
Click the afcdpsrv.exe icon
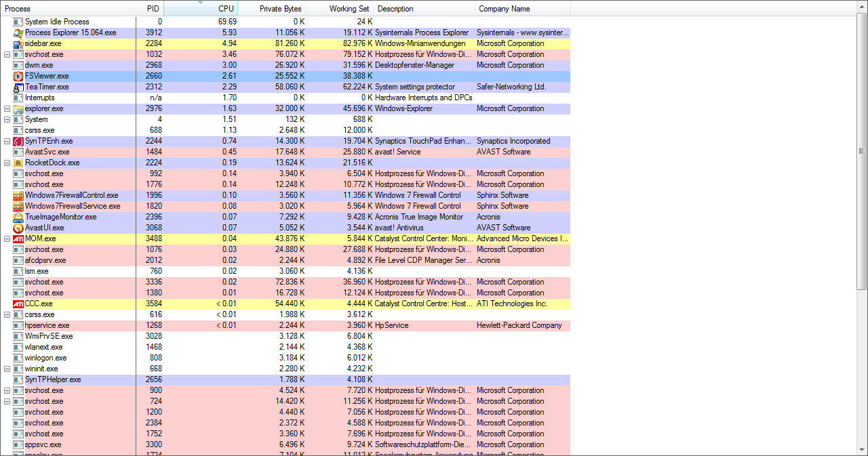(18, 260)
